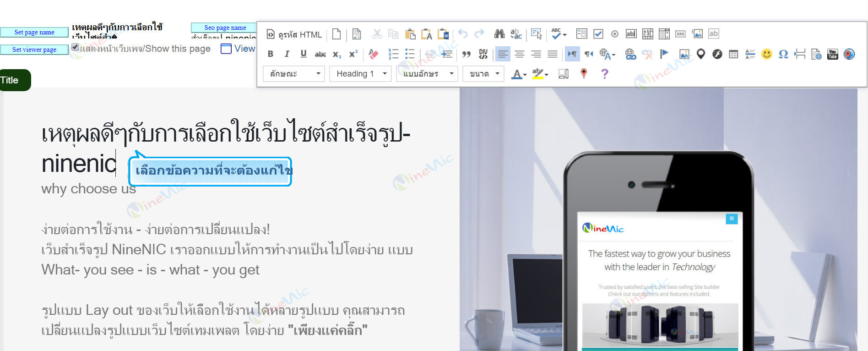Increase the text indent

pos(446,54)
